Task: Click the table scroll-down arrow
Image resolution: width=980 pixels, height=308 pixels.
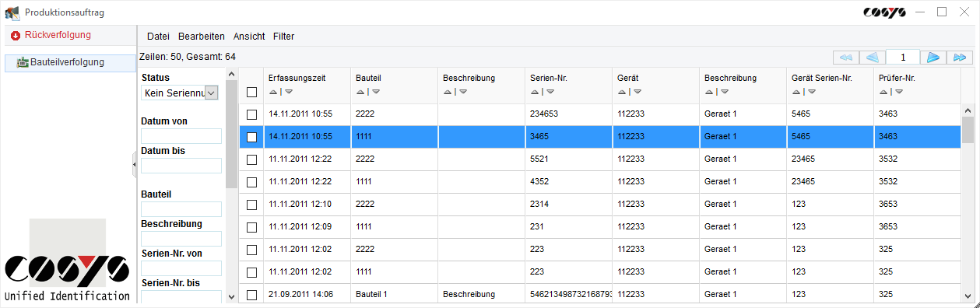Action: [x=968, y=296]
